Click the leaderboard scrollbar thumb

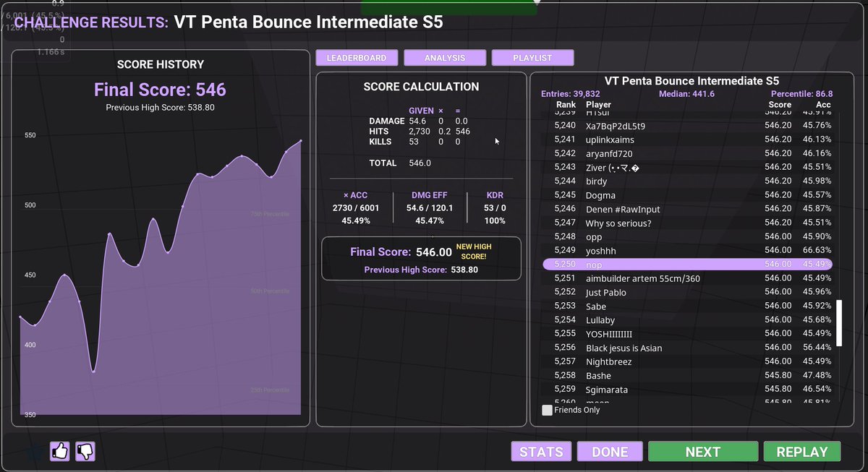point(840,324)
